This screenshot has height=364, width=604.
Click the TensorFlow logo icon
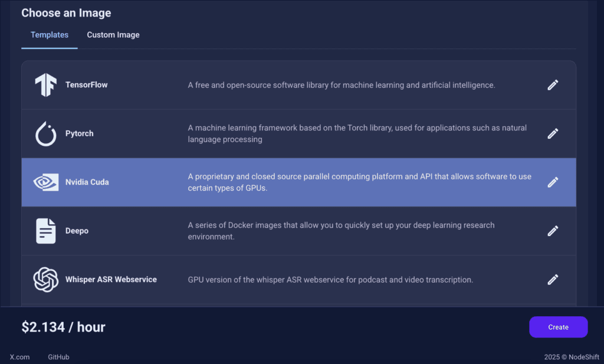pos(46,85)
